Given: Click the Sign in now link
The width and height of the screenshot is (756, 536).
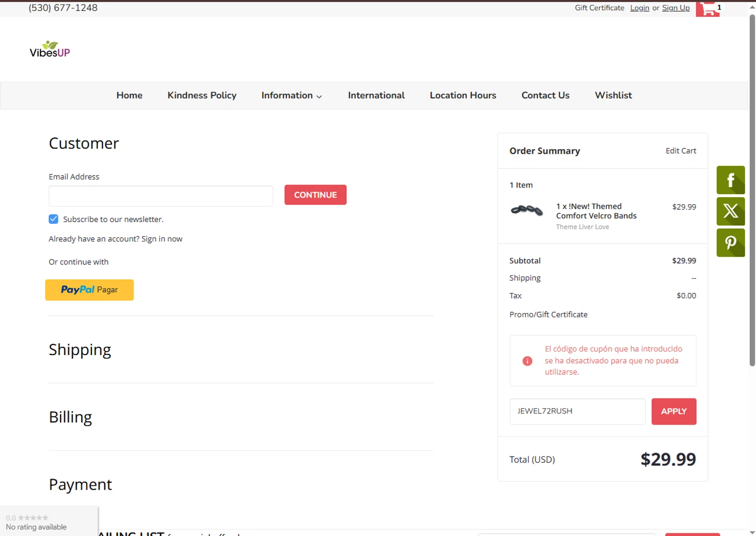Looking at the screenshot, I should pyautogui.click(x=162, y=239).
